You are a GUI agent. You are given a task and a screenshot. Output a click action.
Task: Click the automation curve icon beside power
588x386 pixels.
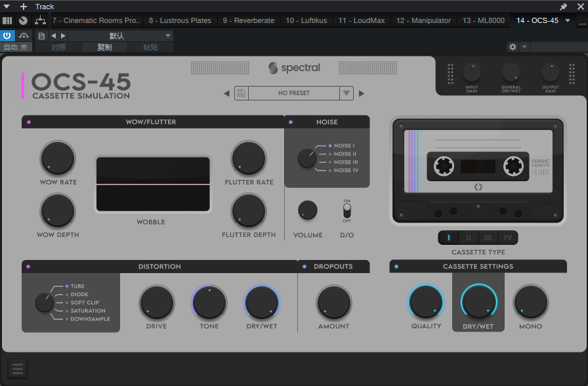[x=24, y=35]
